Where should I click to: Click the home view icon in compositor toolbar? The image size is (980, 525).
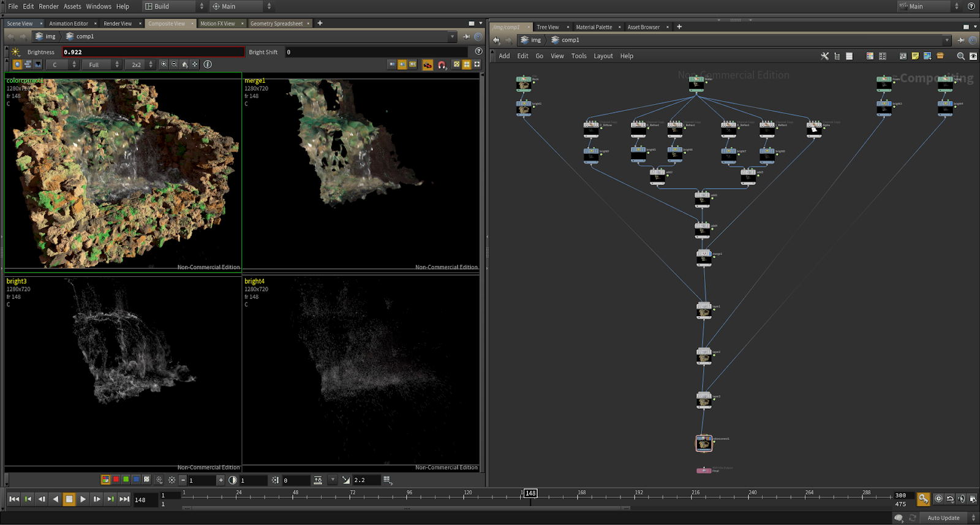click(x=184, y=64)
